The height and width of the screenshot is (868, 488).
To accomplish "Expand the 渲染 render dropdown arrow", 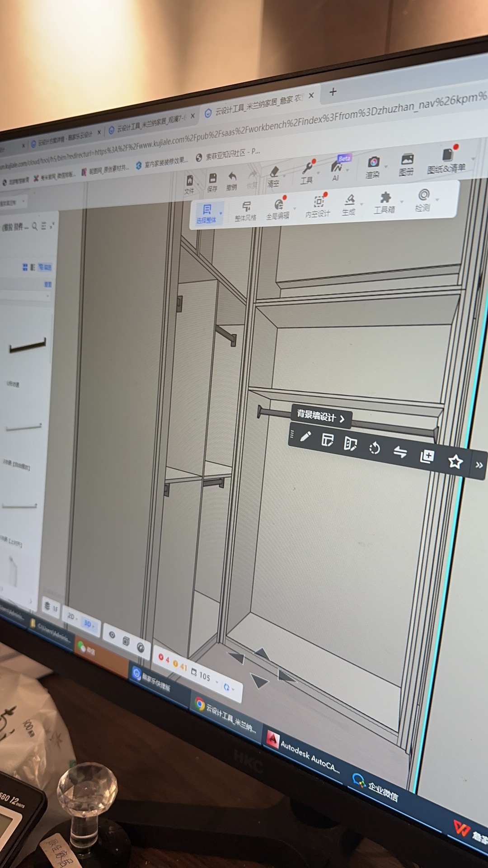I will [386, 167].
